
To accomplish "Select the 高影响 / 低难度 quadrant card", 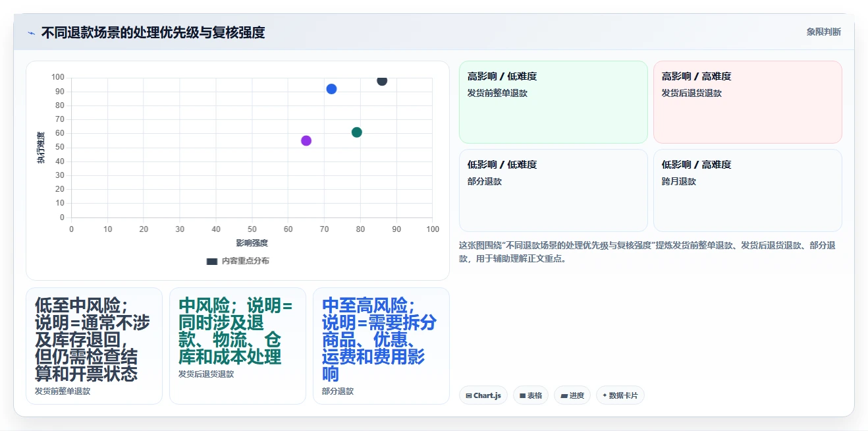I will click(553, 102).
